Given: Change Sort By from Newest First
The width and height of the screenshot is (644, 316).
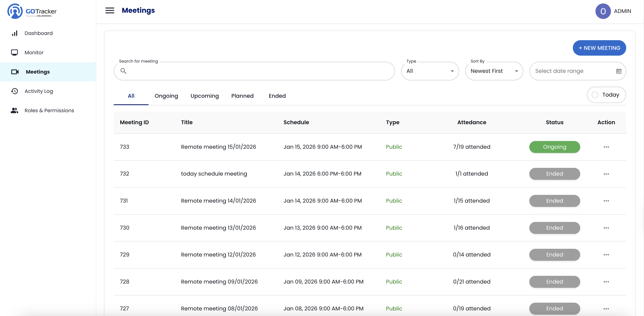Looking at the screenshot, I should [x=494, y=71].
